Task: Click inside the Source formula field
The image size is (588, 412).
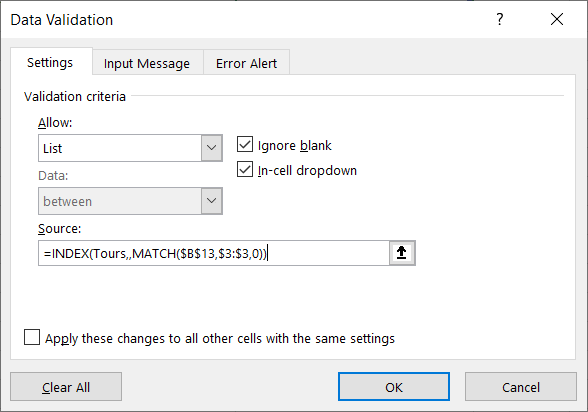Action: [x=214, y=253]
